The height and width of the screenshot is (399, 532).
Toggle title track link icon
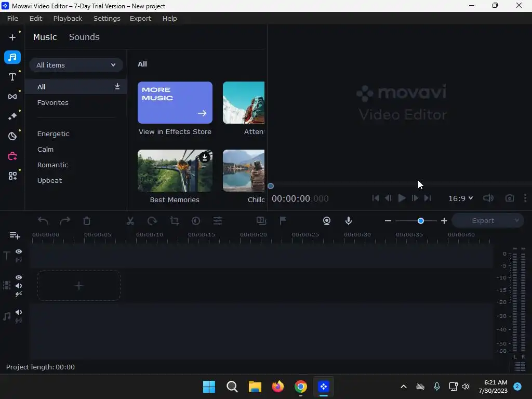pyautogui.click(x=19, y=260)
